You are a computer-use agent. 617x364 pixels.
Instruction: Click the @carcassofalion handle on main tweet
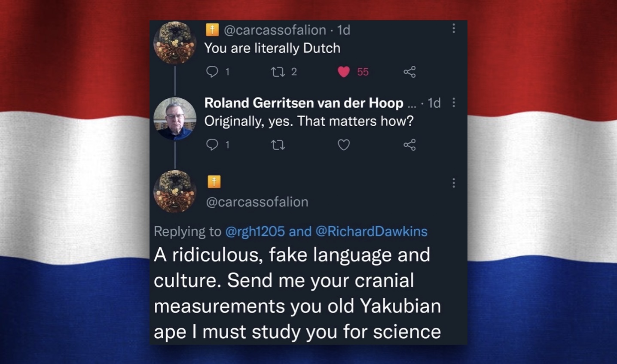[257, 202]
